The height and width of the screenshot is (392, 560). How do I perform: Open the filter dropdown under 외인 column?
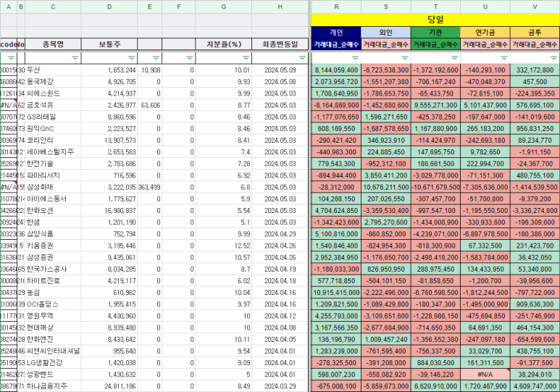click(x=405, y=58)
